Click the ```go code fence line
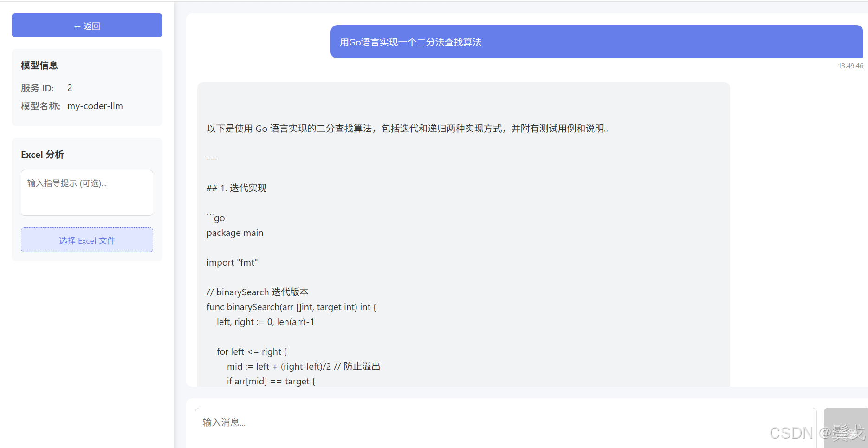 pyautogui.click(x=216, y=218)
